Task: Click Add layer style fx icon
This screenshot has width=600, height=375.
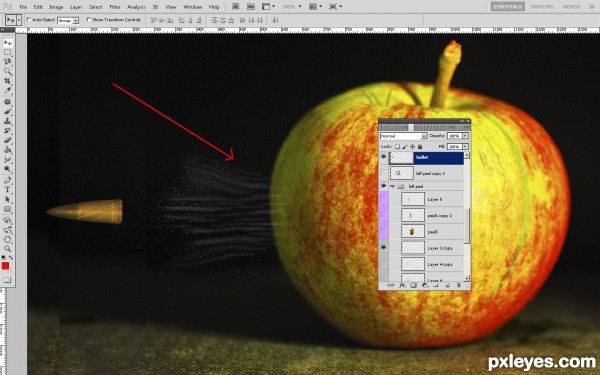Action: [402, 285]
